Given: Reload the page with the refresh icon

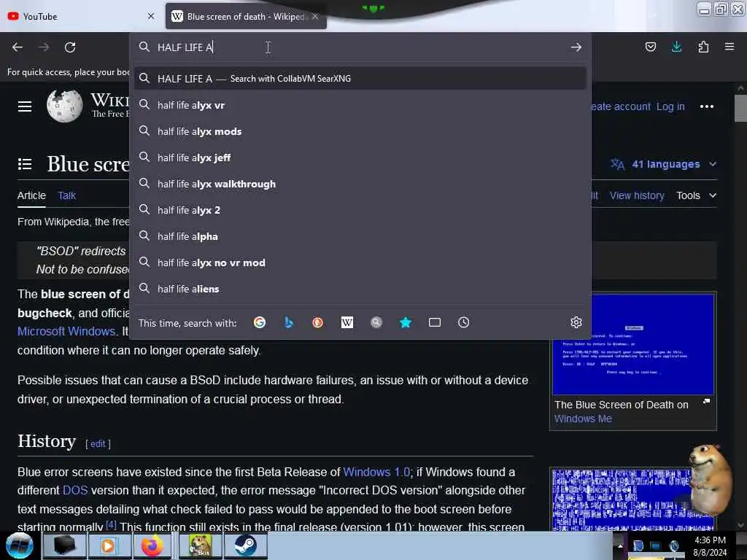Looking at the screenshot, I should point(70,47).
